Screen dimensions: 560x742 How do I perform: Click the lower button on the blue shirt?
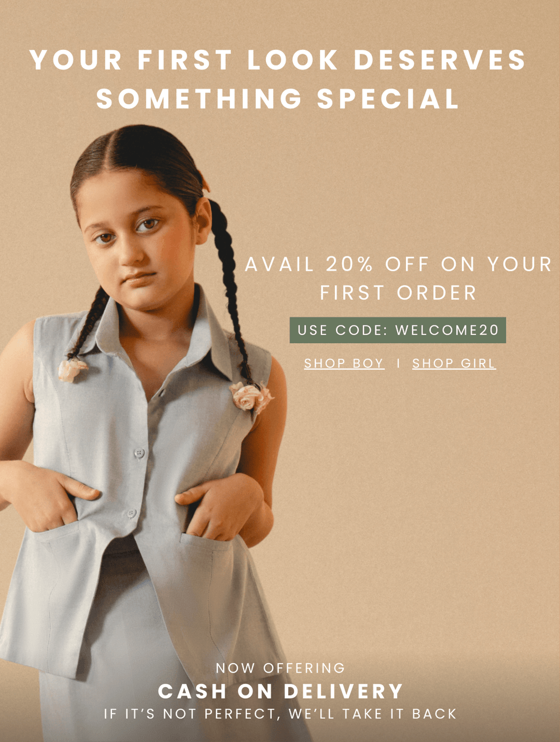pos(131,513)
